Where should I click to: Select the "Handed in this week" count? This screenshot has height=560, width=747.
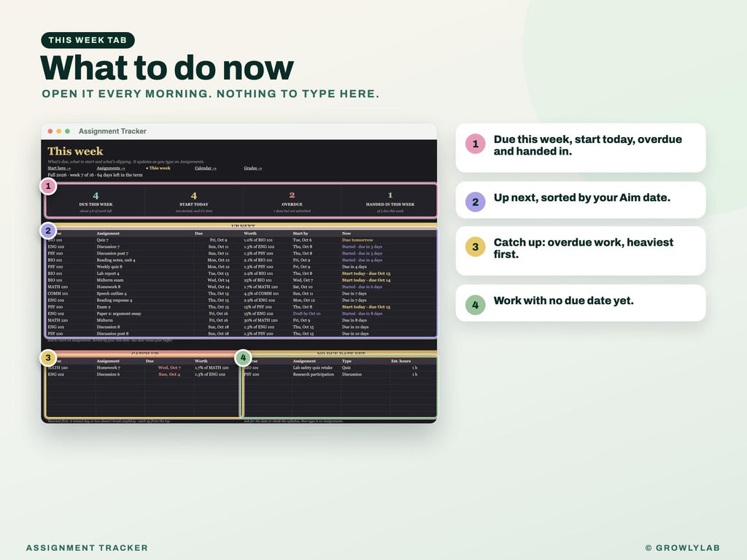[x=390, y=195]
